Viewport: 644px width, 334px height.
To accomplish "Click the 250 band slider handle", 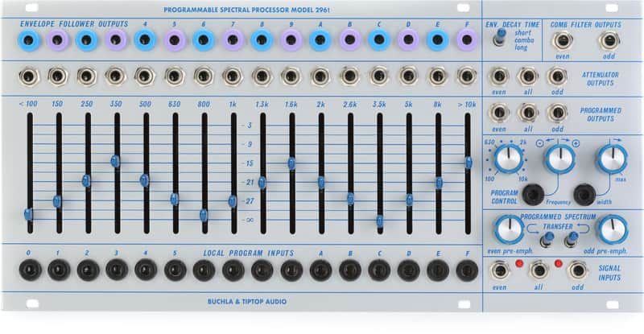I will tap(86, 180).
